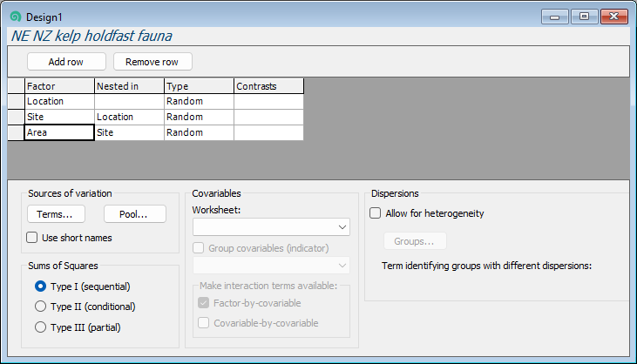
Task: Choose Type II (conditional) radio option
Action: (40, 307)
